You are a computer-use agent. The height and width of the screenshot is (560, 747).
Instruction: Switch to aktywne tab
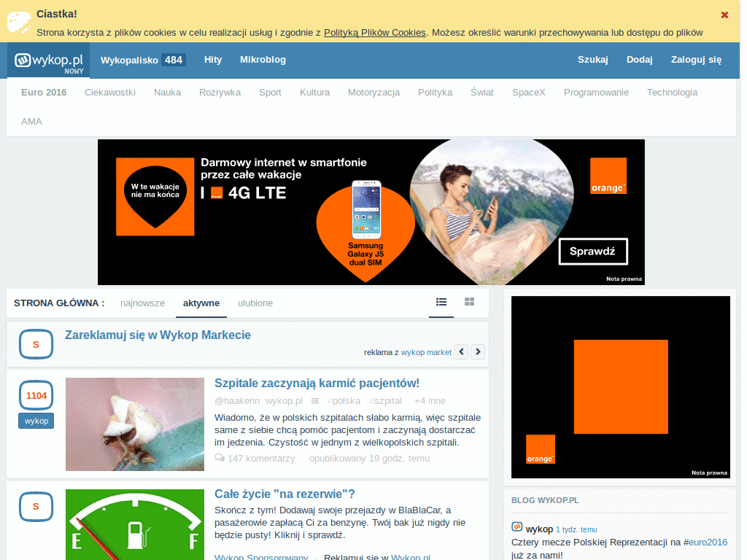(x=201, y=303)
